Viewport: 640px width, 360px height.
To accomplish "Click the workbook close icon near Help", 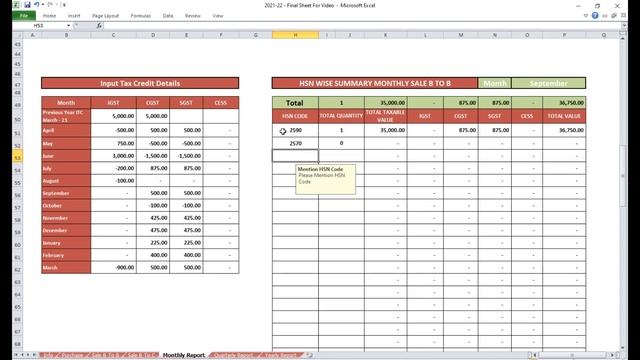I will (x=623, y=16).
